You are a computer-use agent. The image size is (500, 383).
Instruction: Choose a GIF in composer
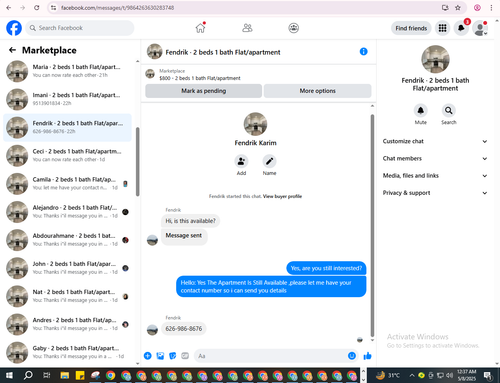pos(185,356)
